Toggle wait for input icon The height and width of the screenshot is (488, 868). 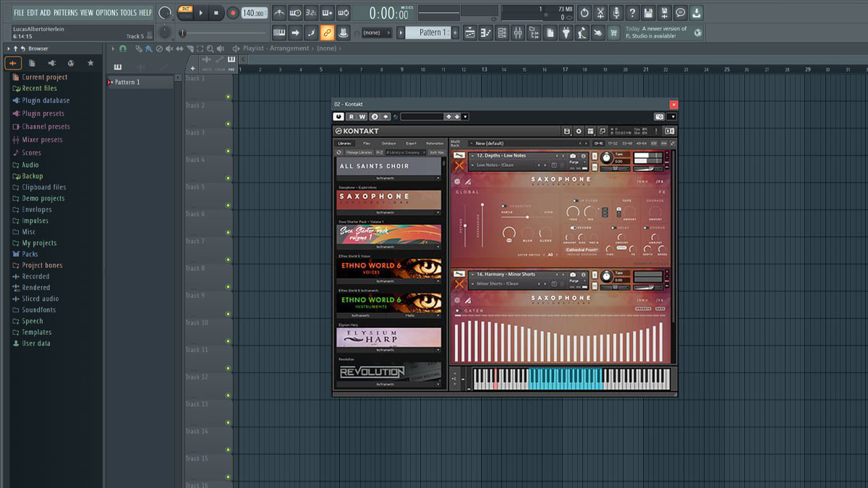click(x=295, y=12)
